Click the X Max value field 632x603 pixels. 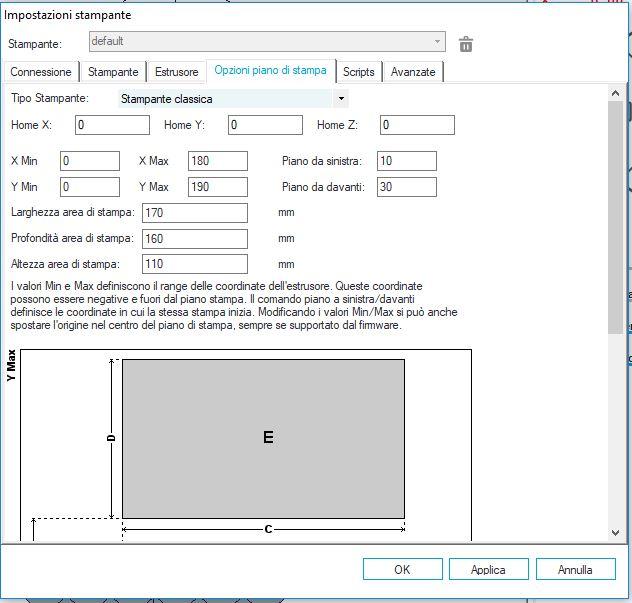coord(217,161)
